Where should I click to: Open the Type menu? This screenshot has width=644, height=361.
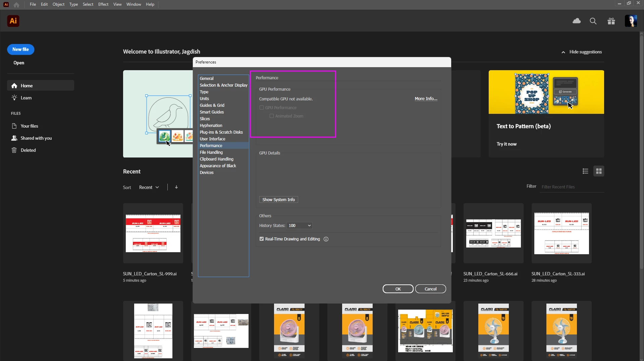click(73, 4)
